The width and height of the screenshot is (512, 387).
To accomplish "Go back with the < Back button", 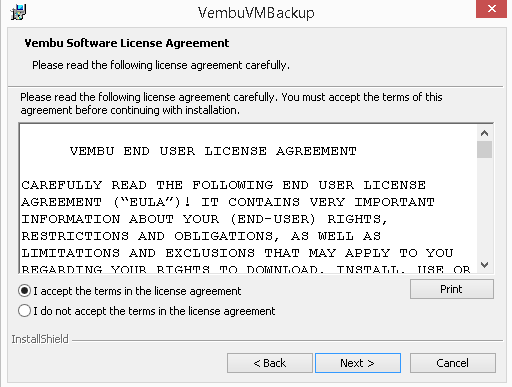I will pyautogui.click(x=270, y=363).
